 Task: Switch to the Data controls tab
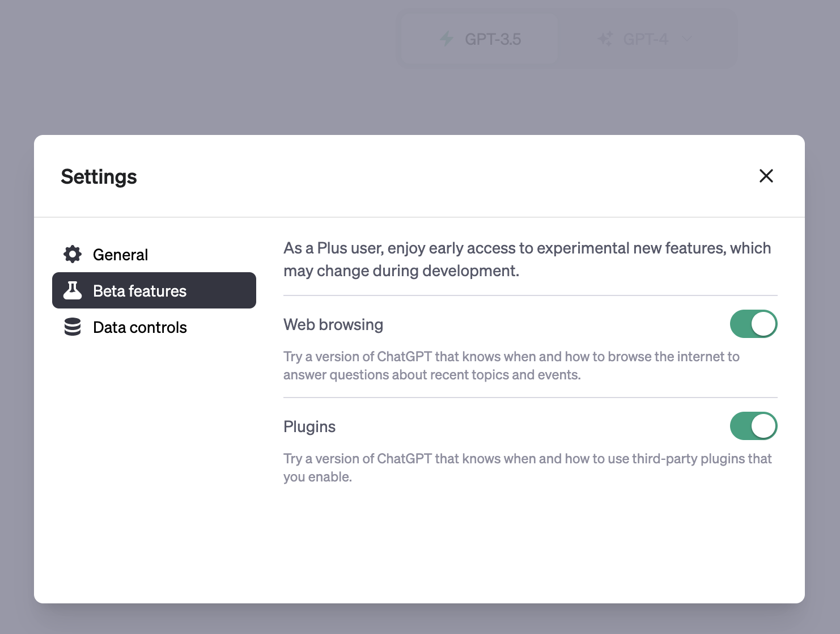tap(139, 327)
